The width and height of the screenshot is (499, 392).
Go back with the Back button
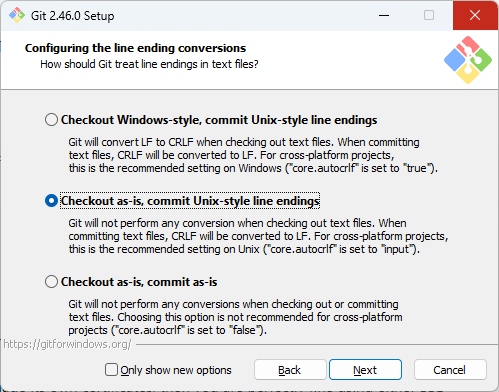(x=290, y=370)
